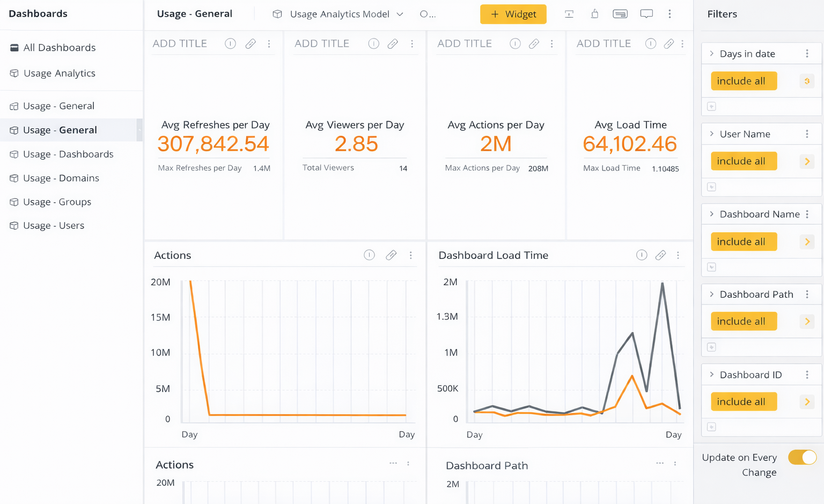824x504 pixels.
Task: Toggle the Update on Every Change switch
Action: click(802, 457)
